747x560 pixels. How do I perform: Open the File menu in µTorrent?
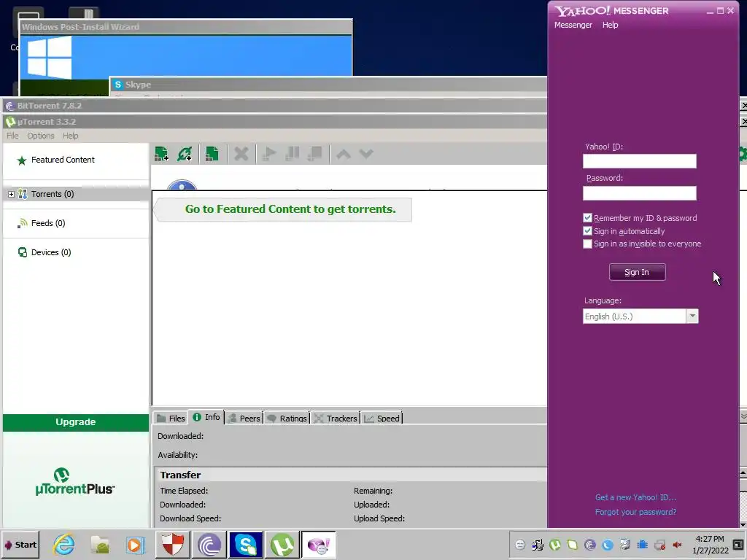pyautogui.click(x=12, y=136)
